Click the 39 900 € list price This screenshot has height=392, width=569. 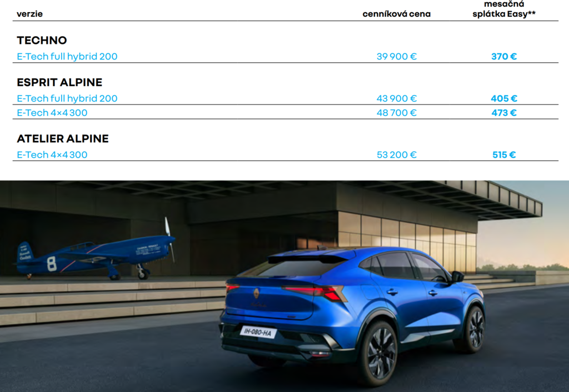tap(396, 57)
